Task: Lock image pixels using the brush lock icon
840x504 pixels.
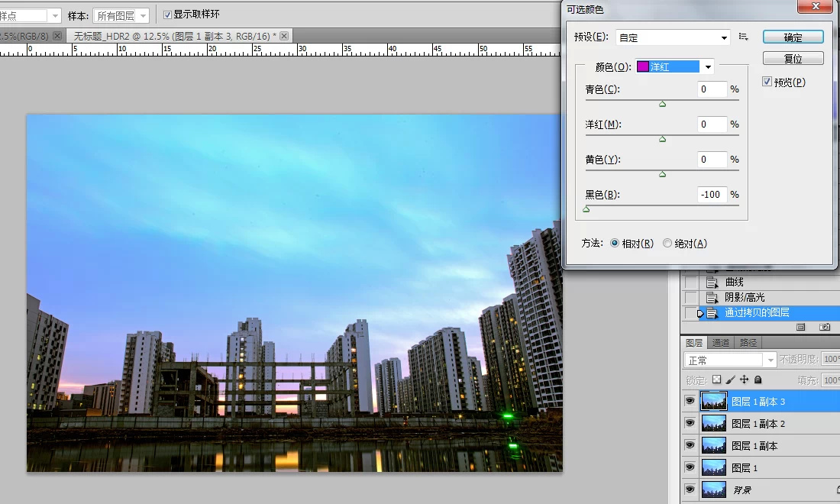Action: tap(730, 380)
